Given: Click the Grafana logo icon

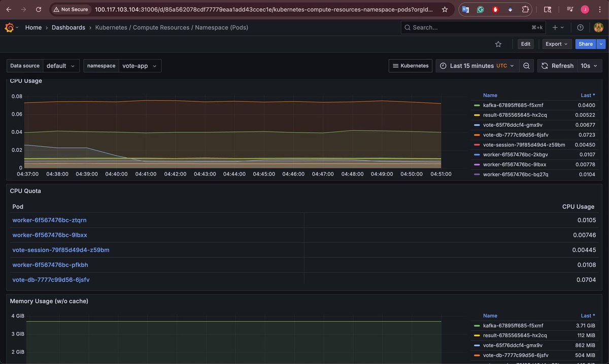Looking at the screenshot, I should (x=9, y=27).
